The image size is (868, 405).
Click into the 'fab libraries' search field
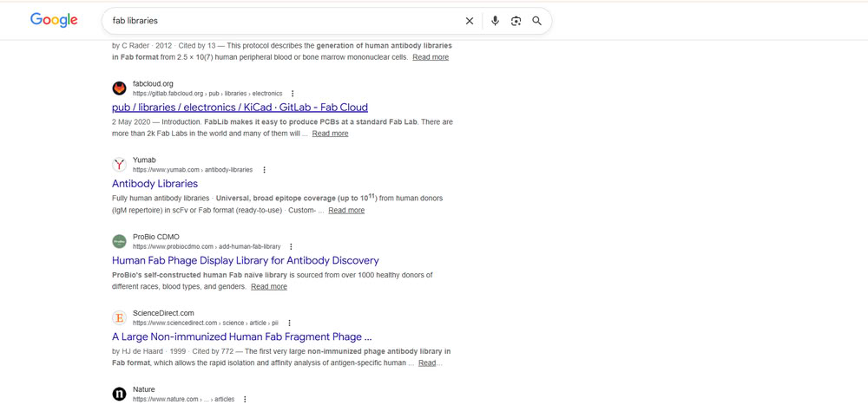tap(278, 21)
